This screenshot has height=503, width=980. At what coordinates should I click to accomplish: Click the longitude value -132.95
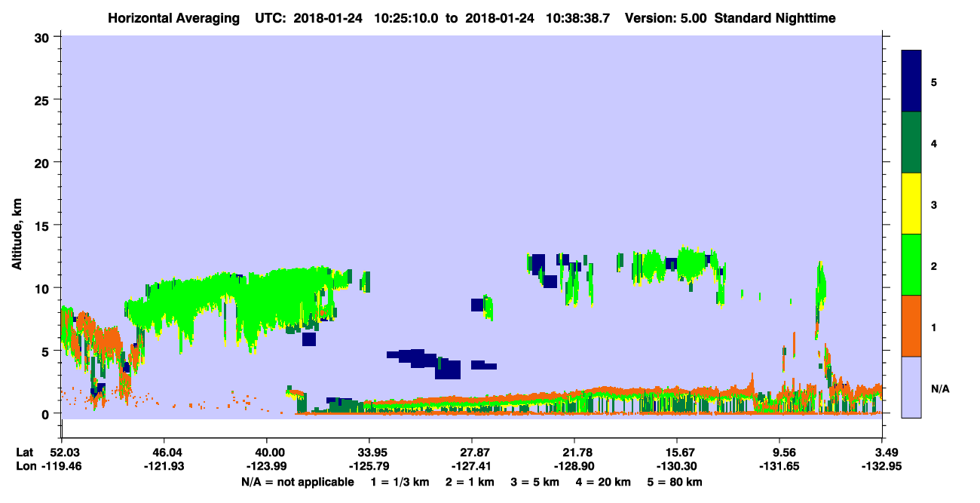coord(881,466)
